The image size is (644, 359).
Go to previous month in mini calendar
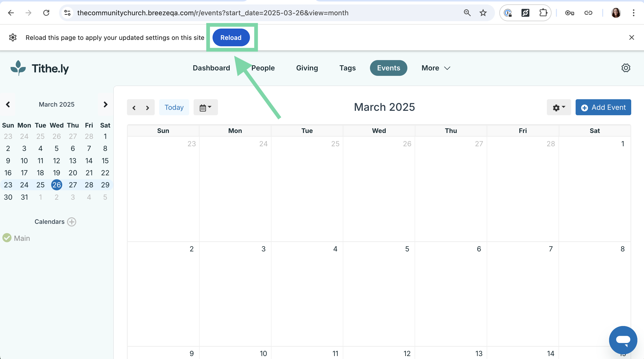click(x=8, y=104)
